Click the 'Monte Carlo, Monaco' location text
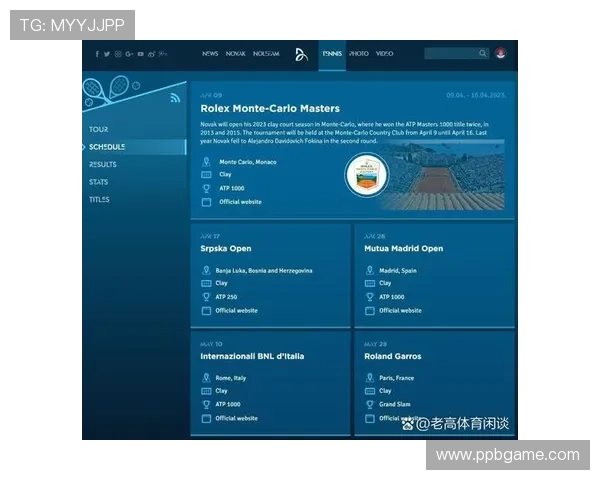The height and width of the screenshot is (480, 600). [248, 162]
